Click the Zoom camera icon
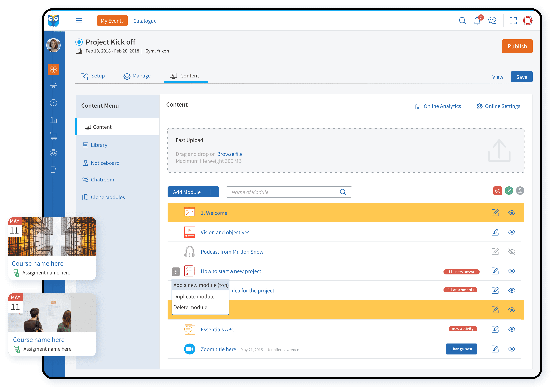Screen dimensions: 555x392 [x=190, y=349]
